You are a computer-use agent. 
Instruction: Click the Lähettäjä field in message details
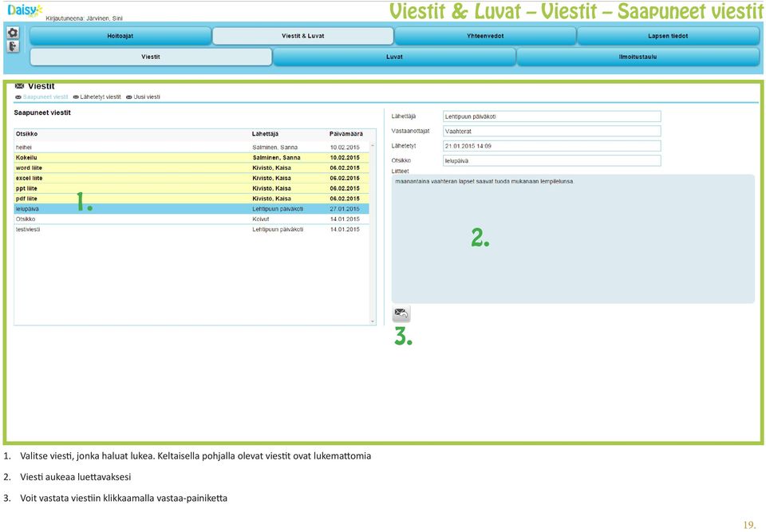551,116
